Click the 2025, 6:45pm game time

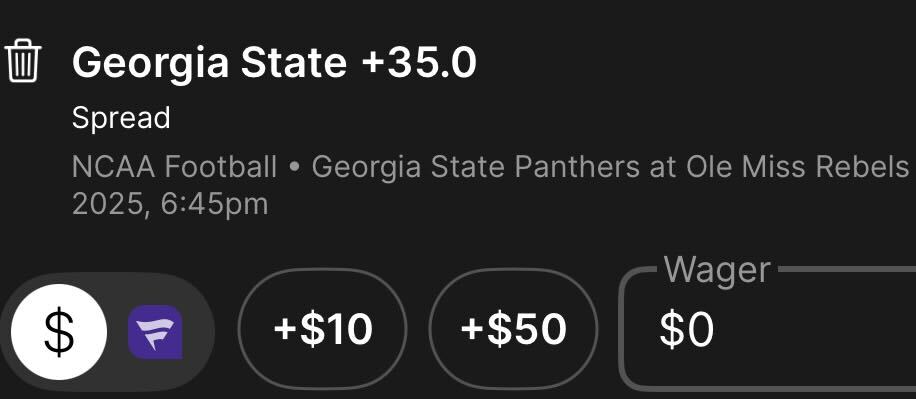tap(170, 204)
